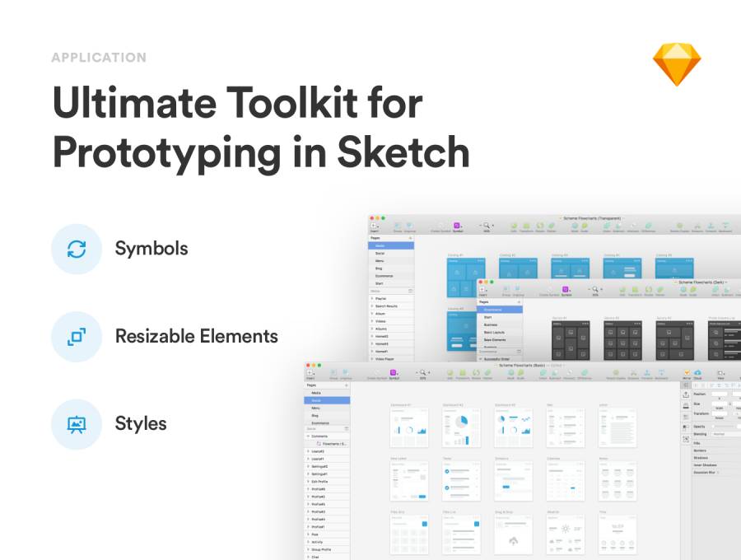741x560 pixels.
Task: Expand the Group Profile layer in Basic window
Action: coord(308,549)
